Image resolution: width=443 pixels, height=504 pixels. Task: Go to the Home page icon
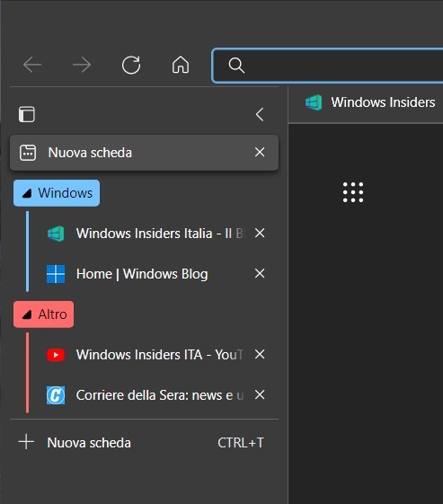181,65
